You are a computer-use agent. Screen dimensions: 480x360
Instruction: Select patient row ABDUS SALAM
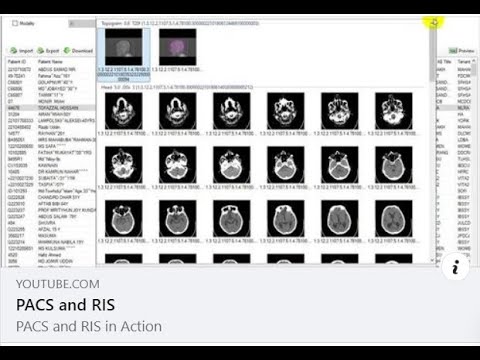click(51, 216)
